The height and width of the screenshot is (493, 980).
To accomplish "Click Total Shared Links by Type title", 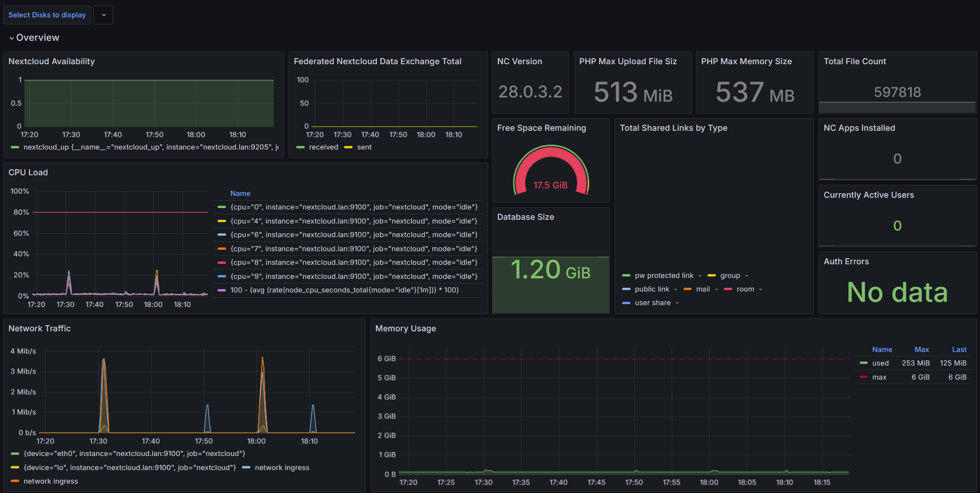I will point(673,128).
